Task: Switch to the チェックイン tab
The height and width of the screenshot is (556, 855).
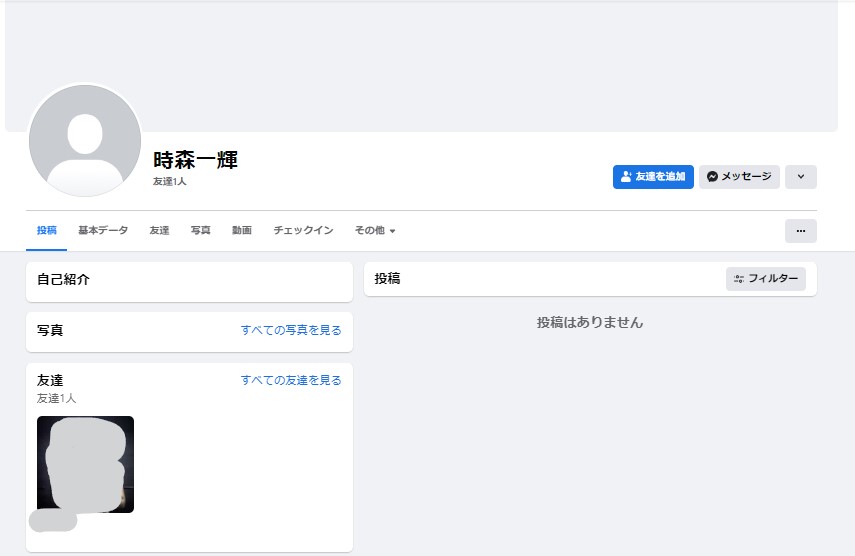Action: pyautogui.click(x=303, y=231)
